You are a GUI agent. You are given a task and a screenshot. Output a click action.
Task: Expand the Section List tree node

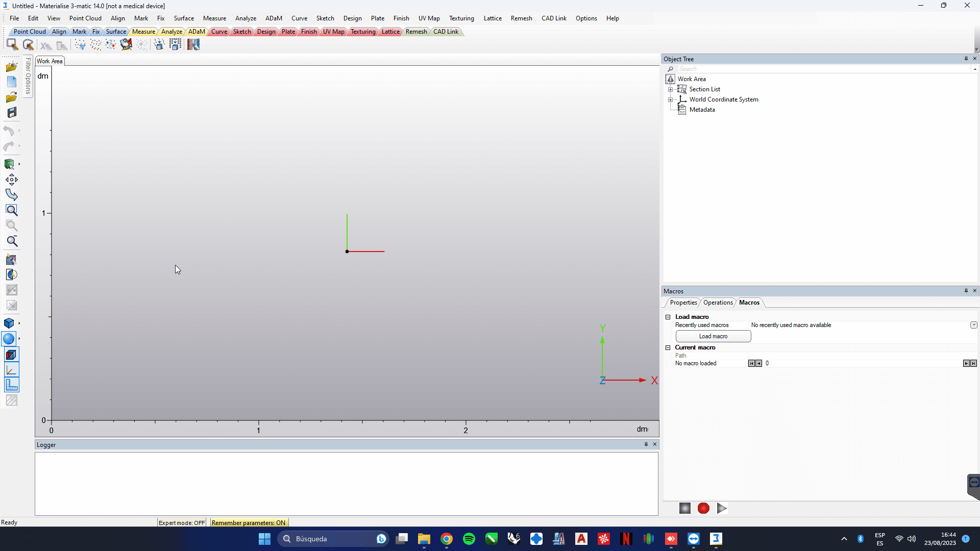coord(670,89)
